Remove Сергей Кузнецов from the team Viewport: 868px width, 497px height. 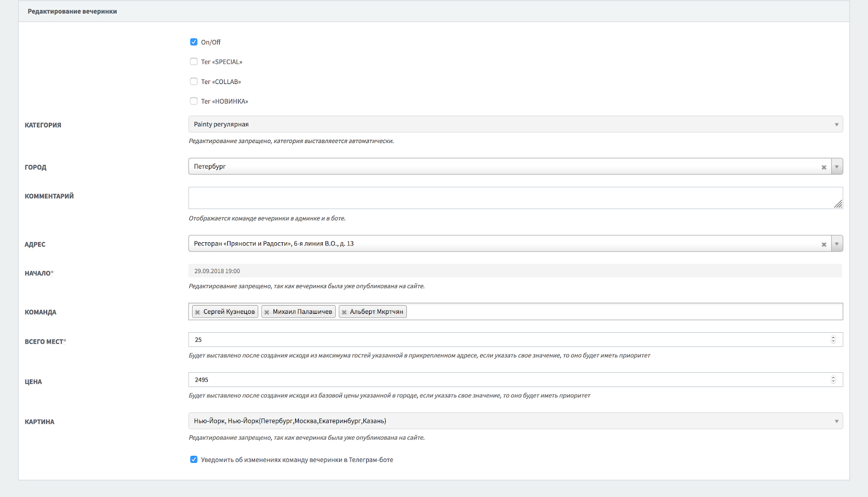pyautogui.click(x=197, y=312)
